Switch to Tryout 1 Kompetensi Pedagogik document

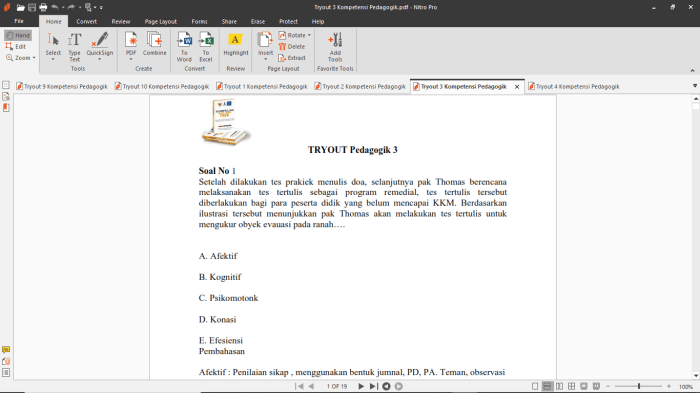262,87
